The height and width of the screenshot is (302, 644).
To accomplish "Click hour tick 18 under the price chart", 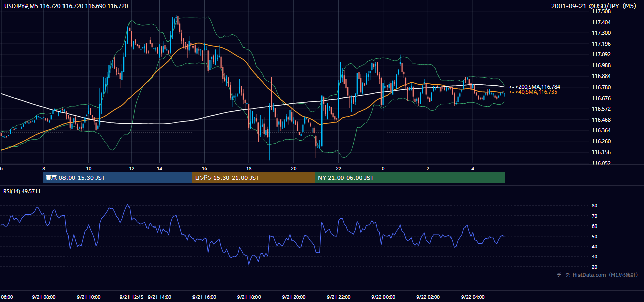I will click(x=249, y=169).
